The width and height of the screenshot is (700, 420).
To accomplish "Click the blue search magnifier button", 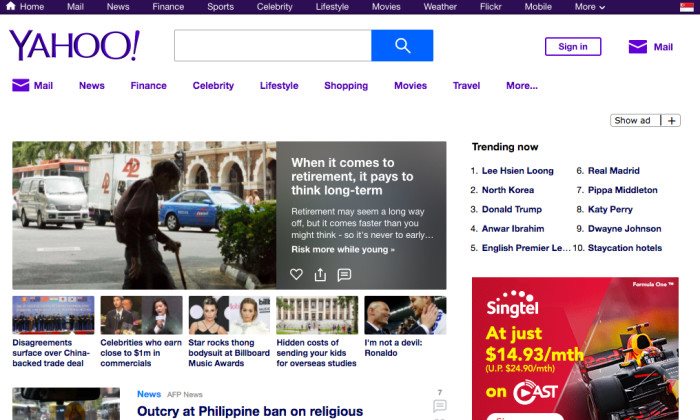I will pyautogui.click(x=402, y=46).
